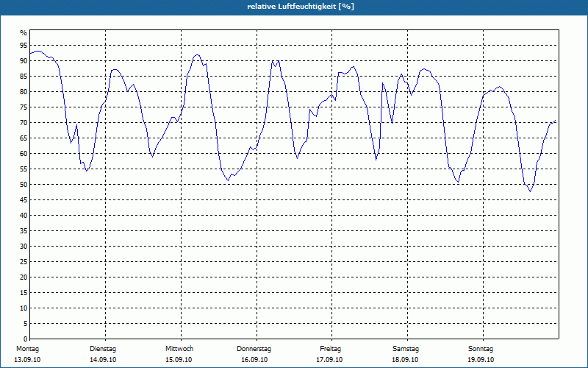Click the '15' y-axis label

click(x=24, y=292)
